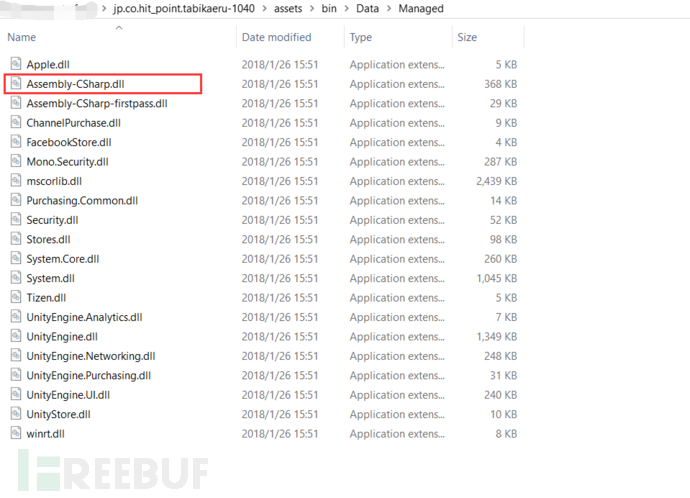Select the UnityEngine.Analytics.dll file name
Viewport: 690px width, 498px height.
[84, 317]
